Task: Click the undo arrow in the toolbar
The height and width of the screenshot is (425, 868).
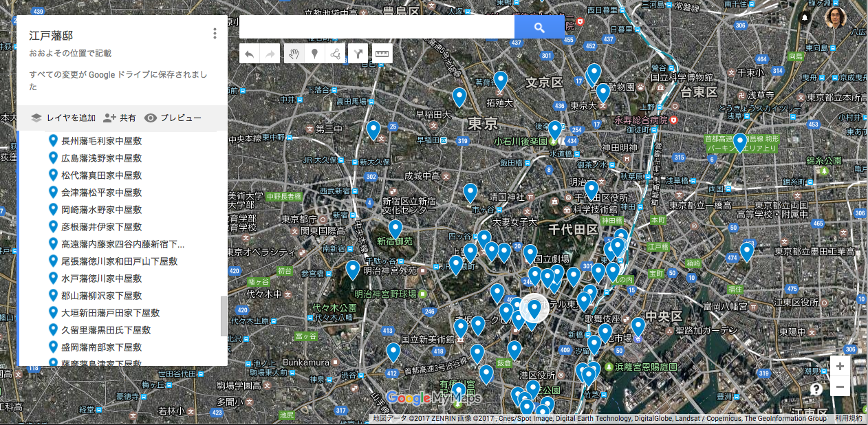Action: point(250,54)
